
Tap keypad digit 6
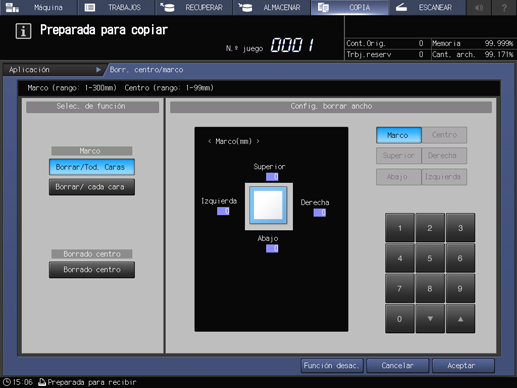tap(460, 258)
